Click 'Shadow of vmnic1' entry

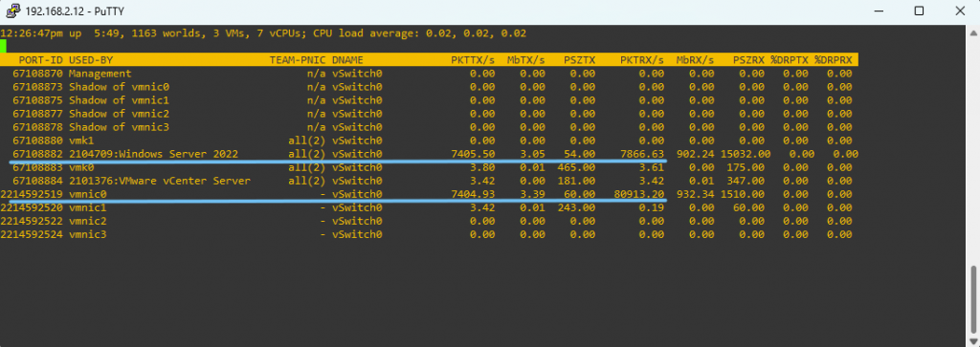pyautogui.click(x=119, y=100)
